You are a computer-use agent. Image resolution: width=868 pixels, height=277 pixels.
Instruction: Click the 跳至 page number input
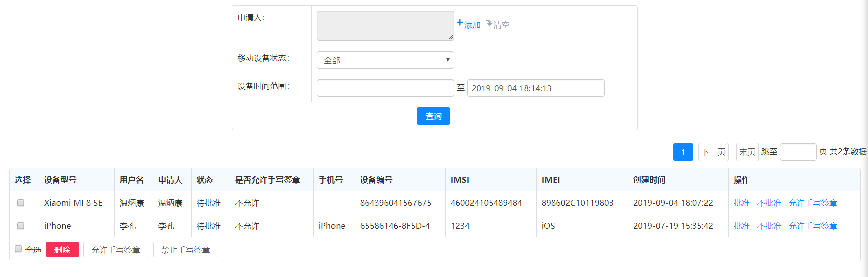coord(798,152)
